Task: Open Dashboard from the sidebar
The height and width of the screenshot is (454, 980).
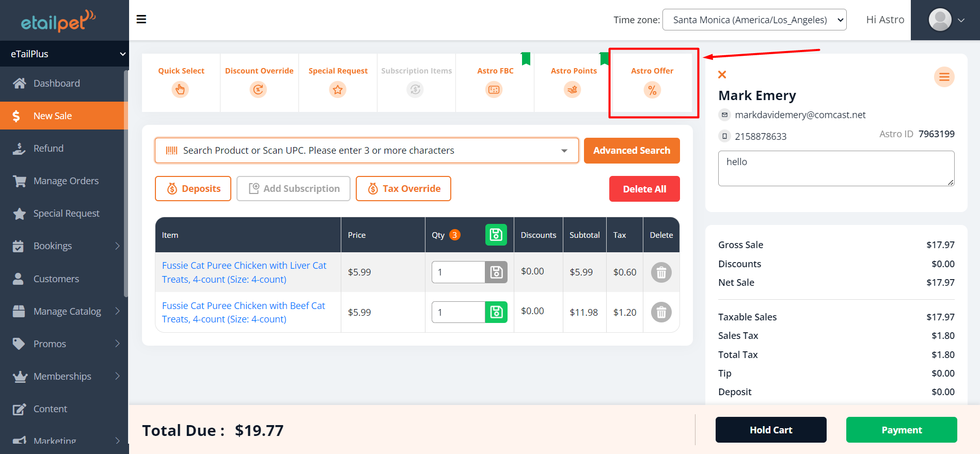Action: click(56, 84)
